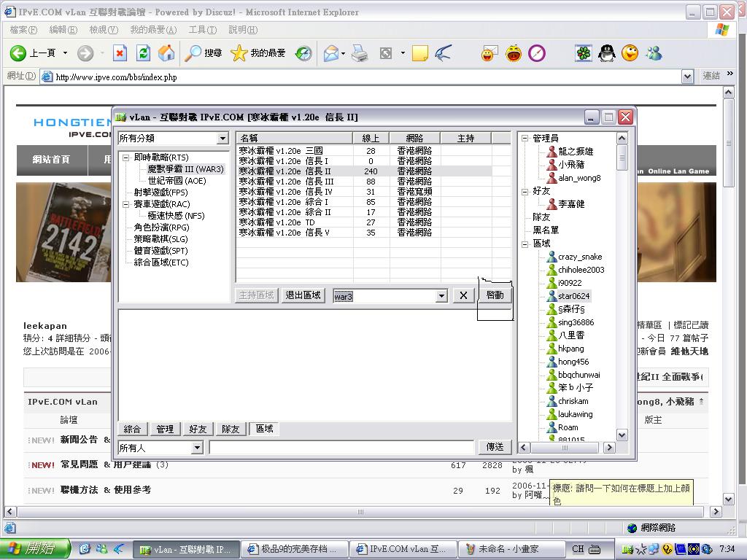
Task: Open the 所有人 recipient dropdown
Action: pyautogui.click(x=196, y=448)
